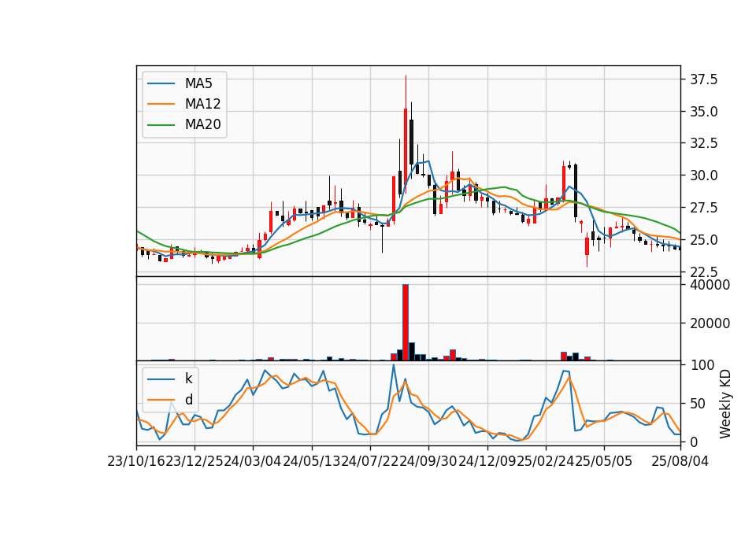Click the MA20 legend label
Screen dimensions: 756x543
202,124
